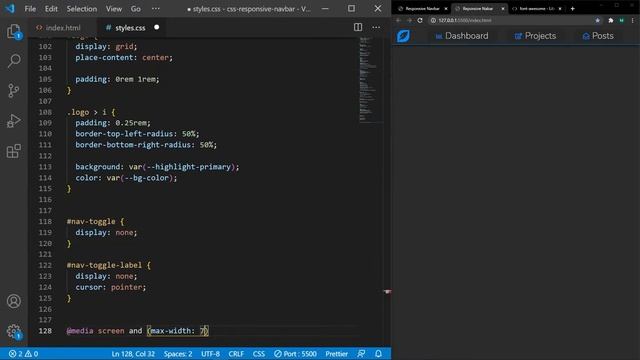Image resolution: width=640 pixels, height=360 pixels.
Task: Split the editor to the right
Action: [x=358, y=27]
